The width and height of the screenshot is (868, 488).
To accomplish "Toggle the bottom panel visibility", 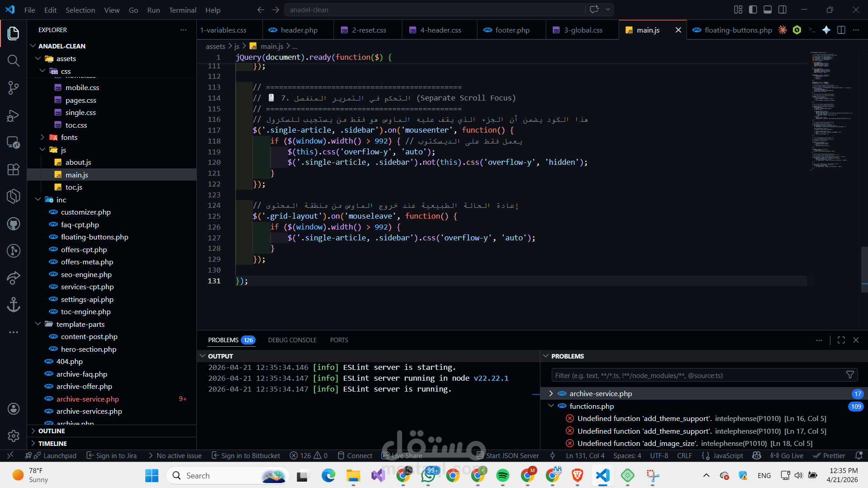I will 768,10.
